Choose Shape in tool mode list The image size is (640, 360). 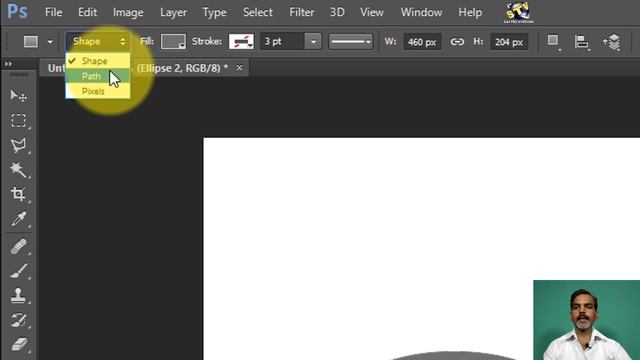[98, 61]
